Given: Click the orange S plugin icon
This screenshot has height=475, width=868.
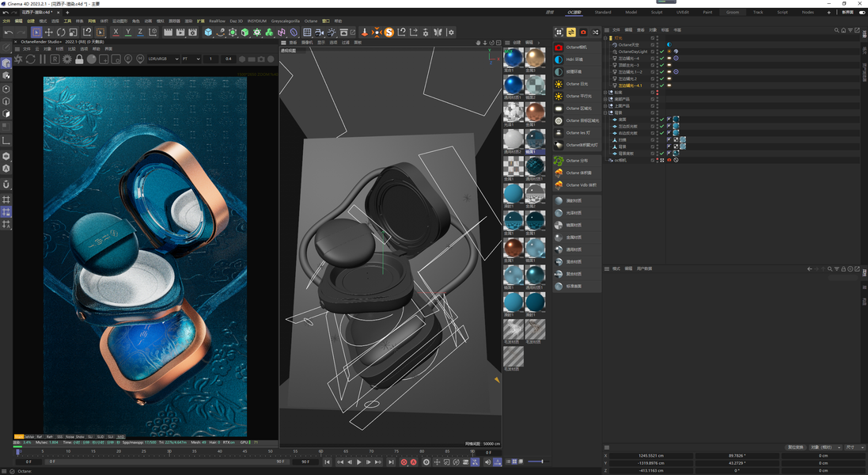Looking at the screenshot, I should [389, 32].
